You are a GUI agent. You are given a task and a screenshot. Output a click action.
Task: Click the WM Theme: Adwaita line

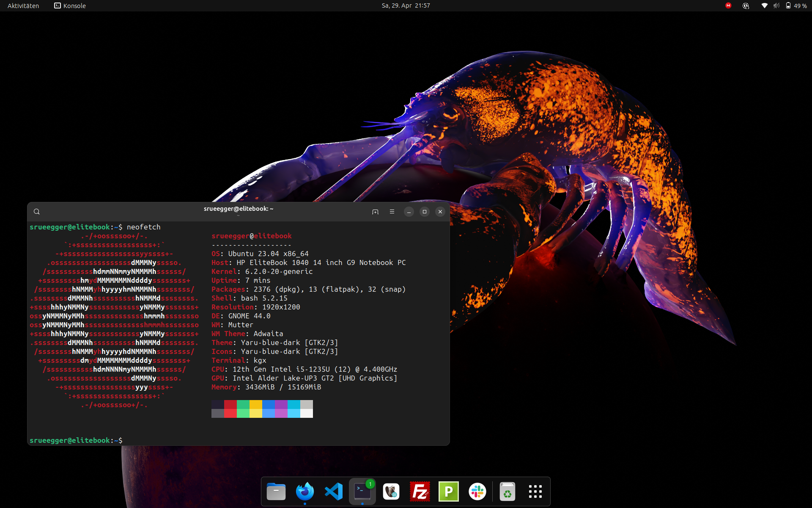(247, 334)
